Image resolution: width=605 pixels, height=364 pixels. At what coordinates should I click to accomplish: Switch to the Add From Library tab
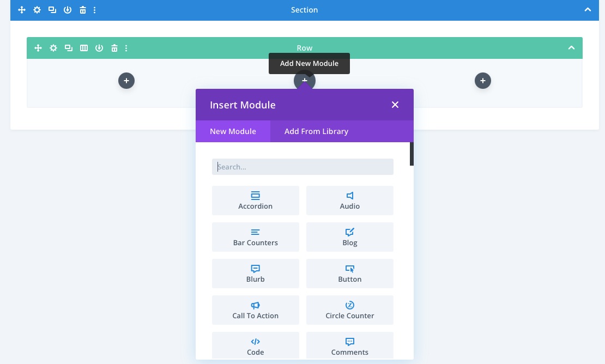point(315,131)
